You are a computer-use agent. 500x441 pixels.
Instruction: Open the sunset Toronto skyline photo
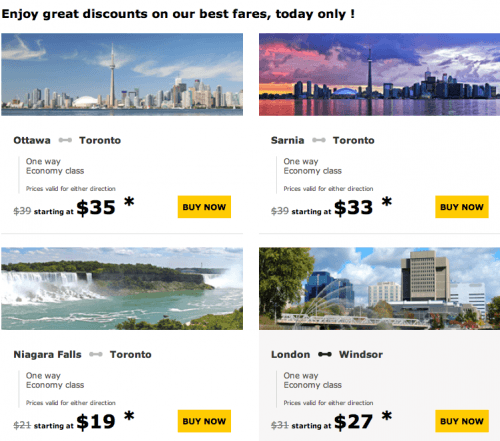pos(379,74)
